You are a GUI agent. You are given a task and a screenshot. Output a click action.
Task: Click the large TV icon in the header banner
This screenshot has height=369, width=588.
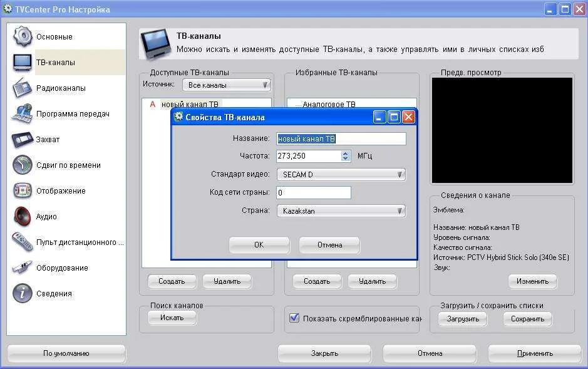click(x=156, y=44)
